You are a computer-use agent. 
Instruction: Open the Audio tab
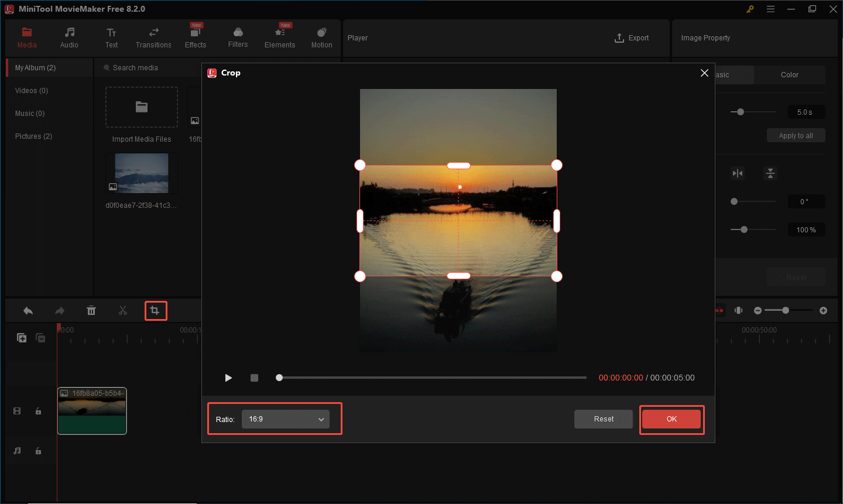coord(69,37)
